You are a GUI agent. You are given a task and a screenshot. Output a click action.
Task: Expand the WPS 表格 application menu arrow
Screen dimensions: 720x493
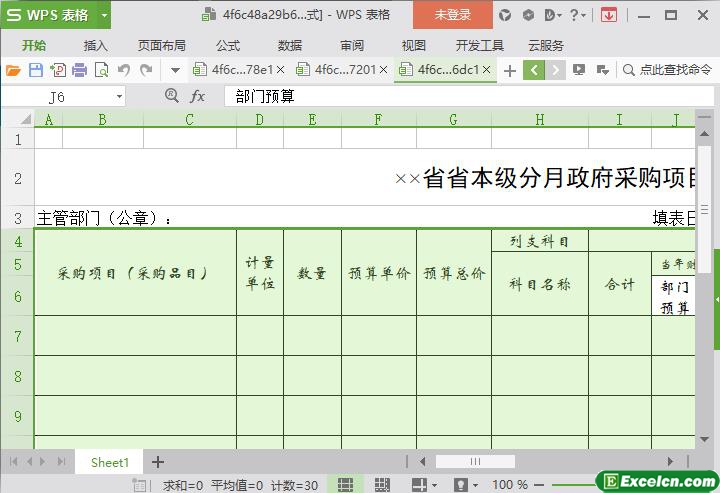point(104,15)
